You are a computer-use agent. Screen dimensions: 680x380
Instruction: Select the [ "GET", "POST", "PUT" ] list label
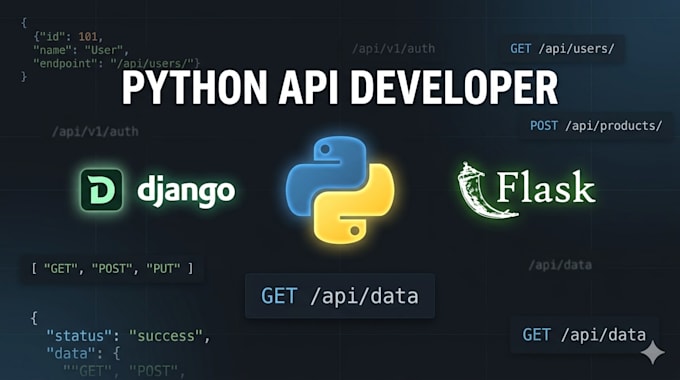pyautogui.click(x=112, y=269)
